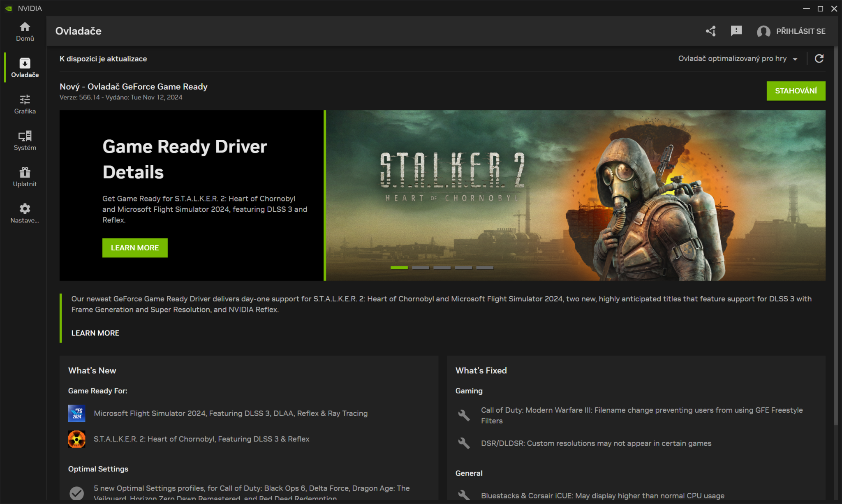842x504 pixels.
Task: Select the fourth carousel slide indicator
Action: click(463, 268)
